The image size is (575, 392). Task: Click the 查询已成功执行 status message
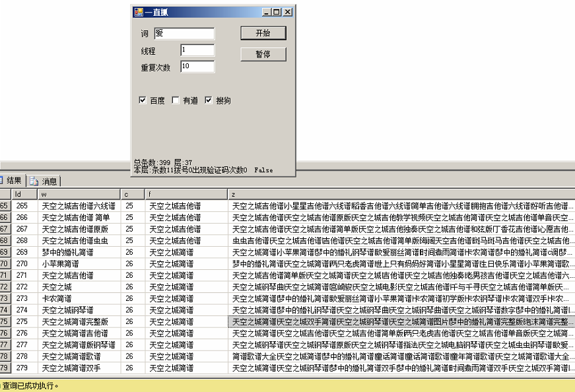(x=30, y=385)
